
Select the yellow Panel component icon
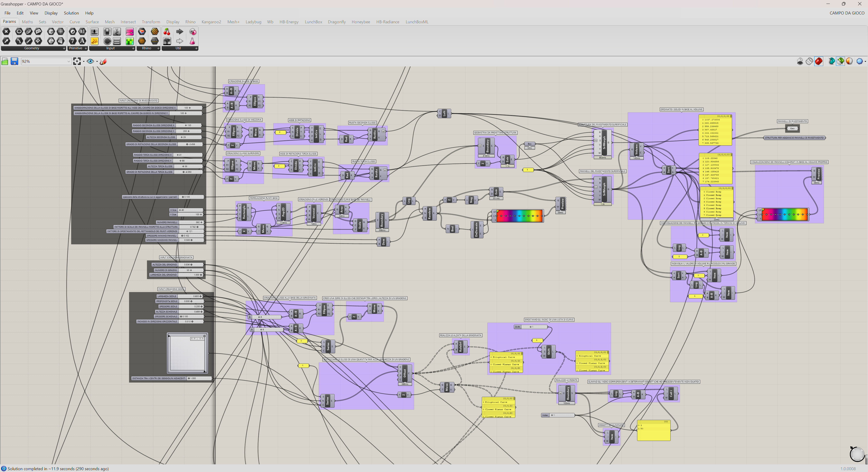pos(94,41)
